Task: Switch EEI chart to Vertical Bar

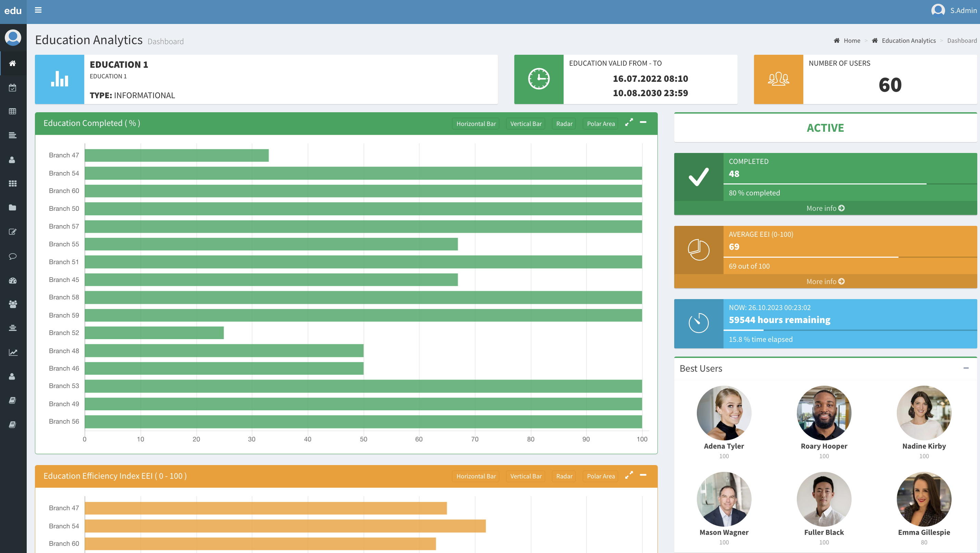Action: [x=526, y=476]
